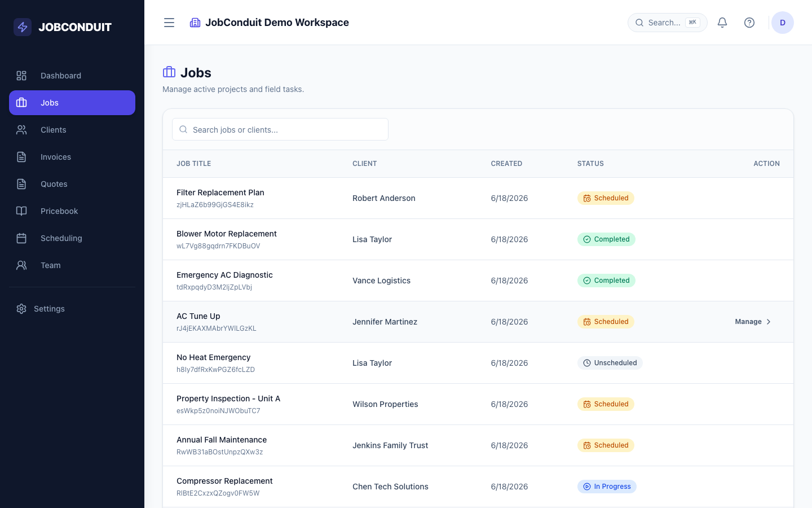Click the Clients people icon

coord(21,130)
